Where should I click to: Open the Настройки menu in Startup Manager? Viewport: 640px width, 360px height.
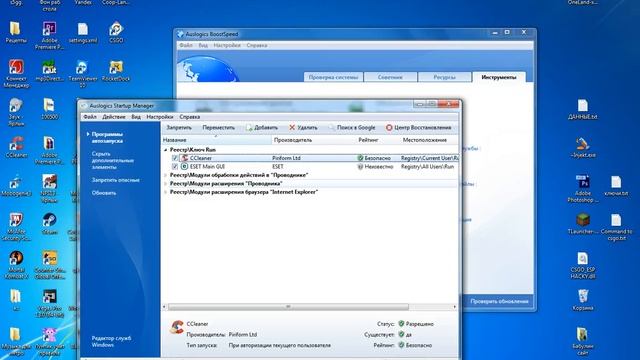[160, 117]
